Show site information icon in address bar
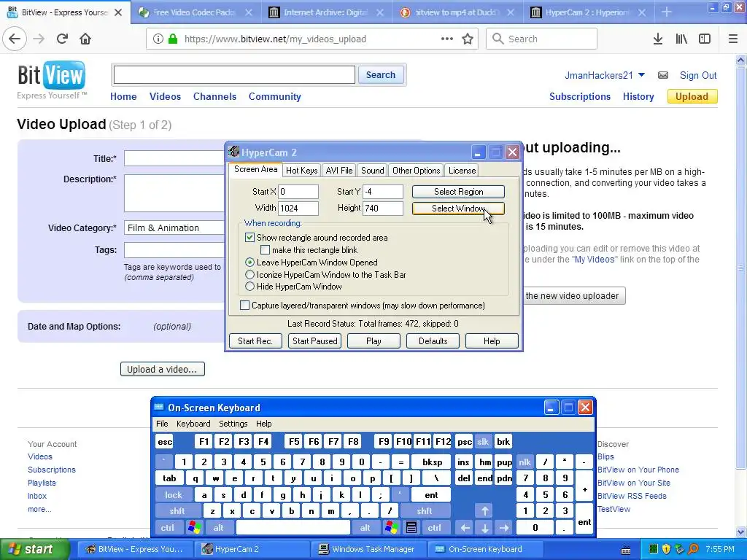 [158, 39]
